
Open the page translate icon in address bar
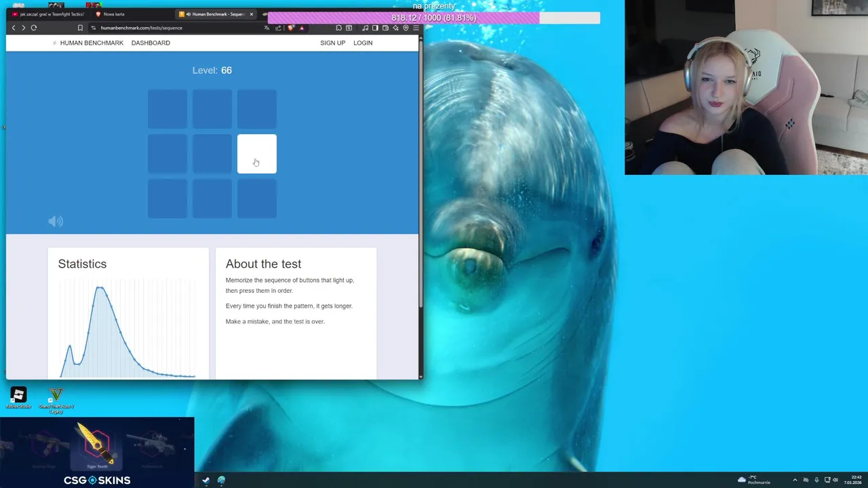pyautogui.click(x=267, y=28)
